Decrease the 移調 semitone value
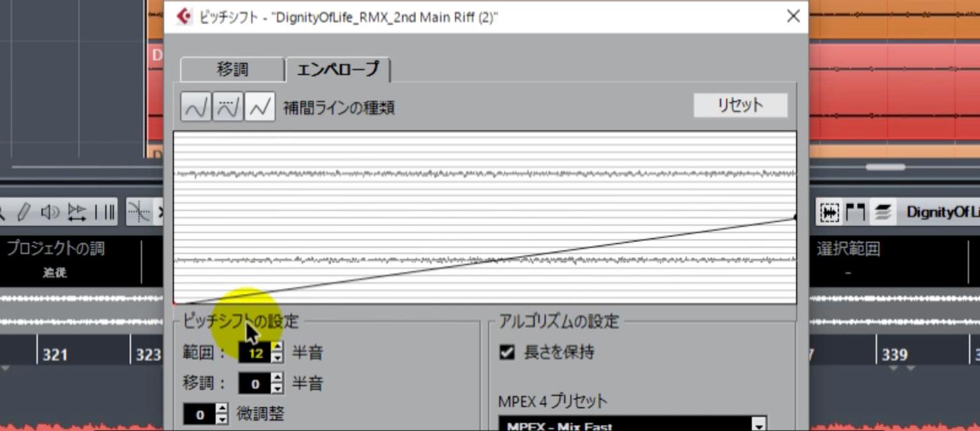 (277, 389)
